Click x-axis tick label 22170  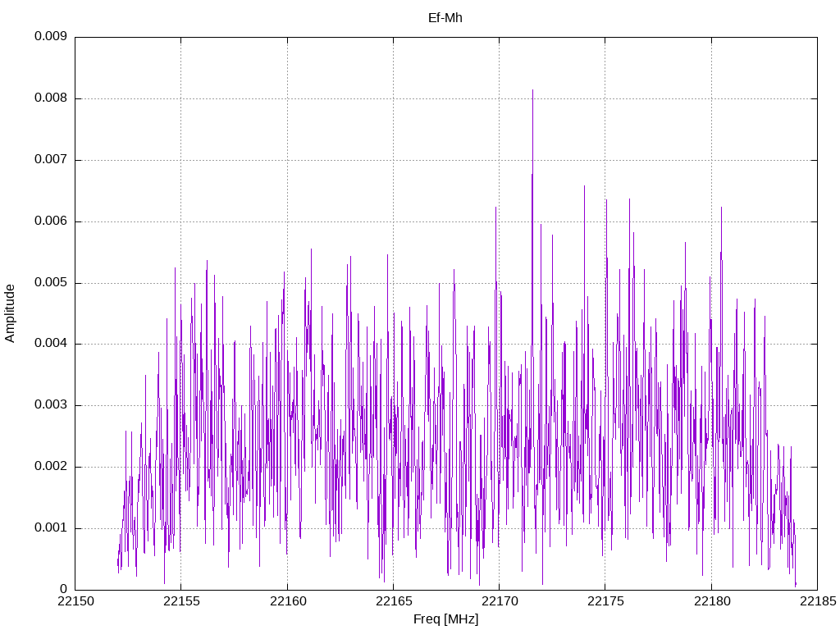tap(500, 601)
